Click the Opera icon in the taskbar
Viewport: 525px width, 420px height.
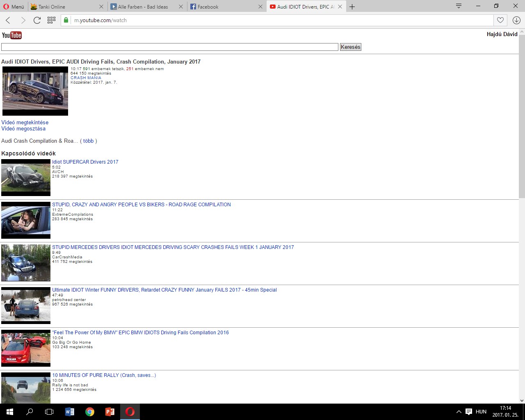click(130, 412)
